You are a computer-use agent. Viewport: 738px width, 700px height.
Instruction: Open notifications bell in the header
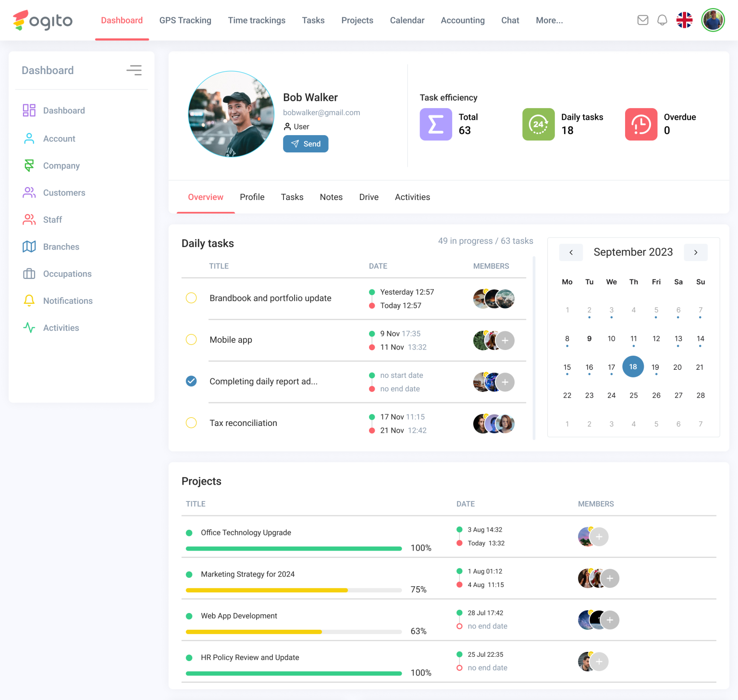[662, 20]
